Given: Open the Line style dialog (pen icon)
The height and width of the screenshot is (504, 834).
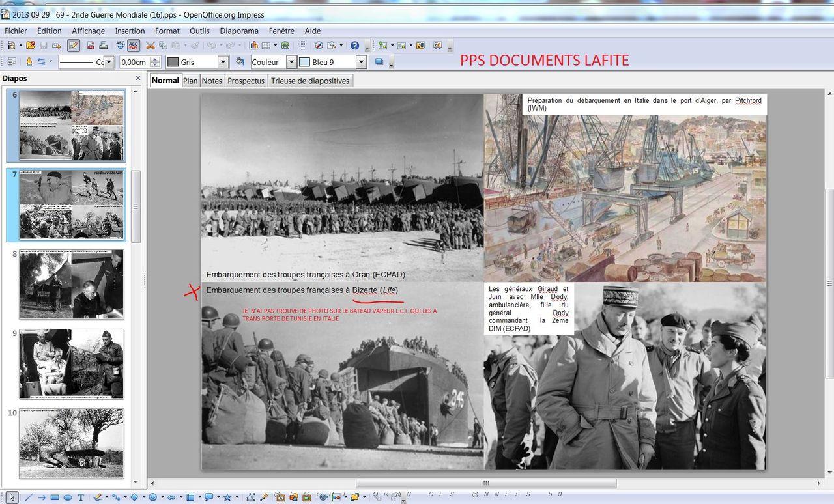Looking at the screenshot, I should [x=29, y=62].
